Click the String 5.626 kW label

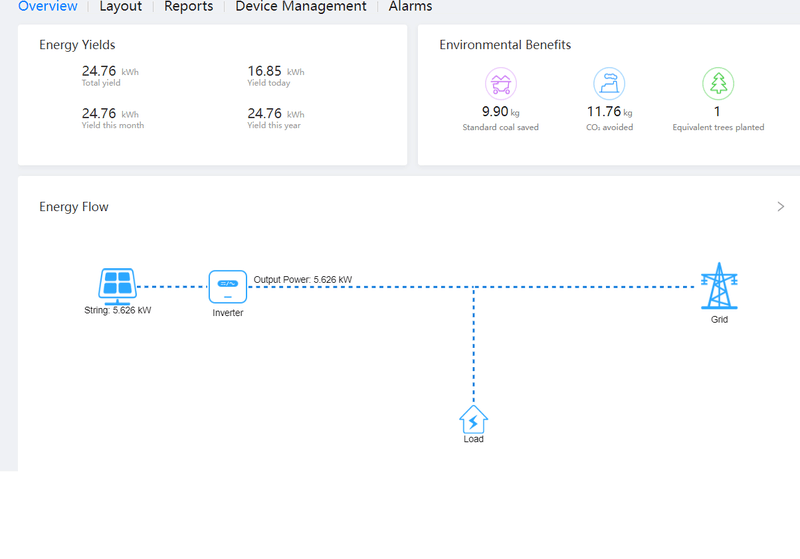tap(117, 310)
